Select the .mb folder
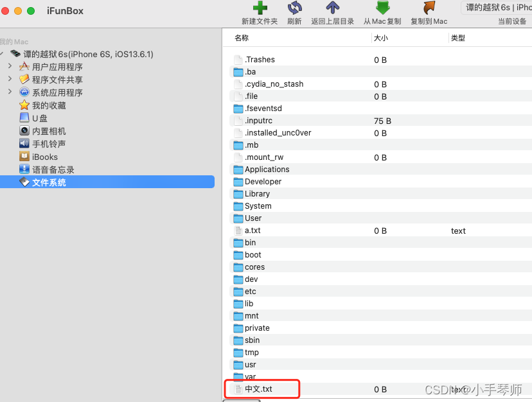Viewport: 532px width, 402px height. click(x=251, y=145)
